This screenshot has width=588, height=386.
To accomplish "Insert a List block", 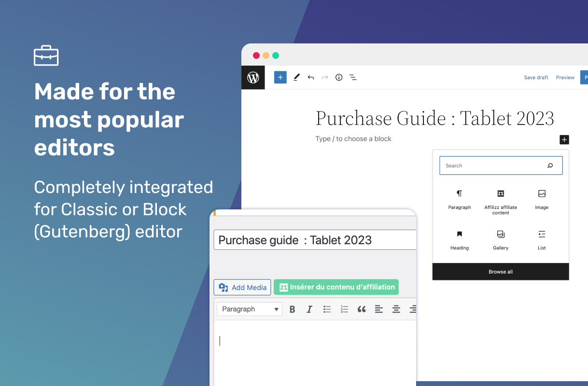I will pos(542,240).
